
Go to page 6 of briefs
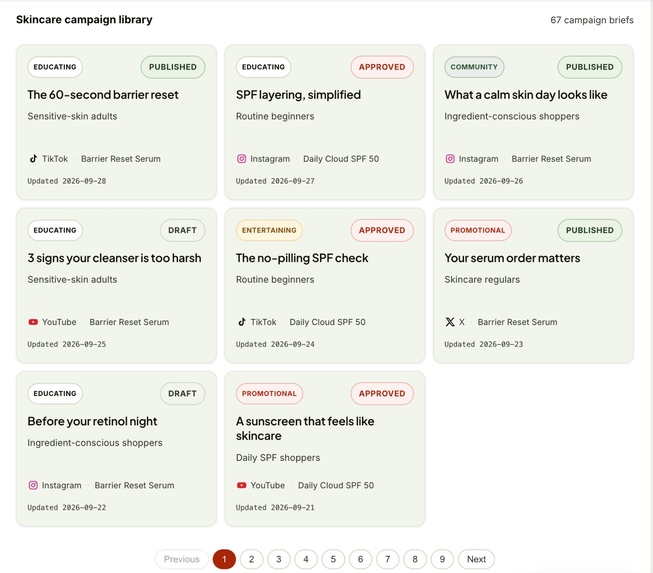(x=360, y=559)
